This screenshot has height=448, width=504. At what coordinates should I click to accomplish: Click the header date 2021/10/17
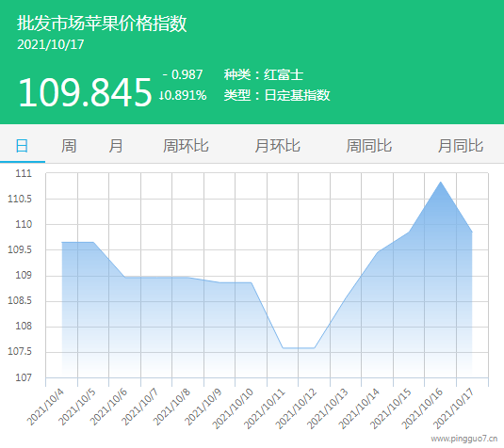[x=51, y=44]
